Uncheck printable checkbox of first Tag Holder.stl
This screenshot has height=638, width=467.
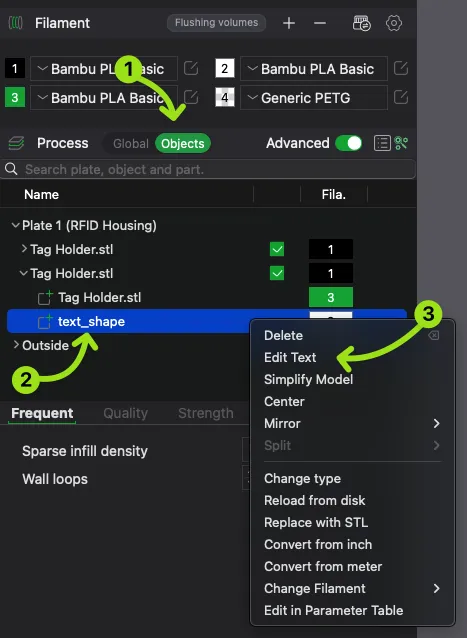click(x=277, y=249)
